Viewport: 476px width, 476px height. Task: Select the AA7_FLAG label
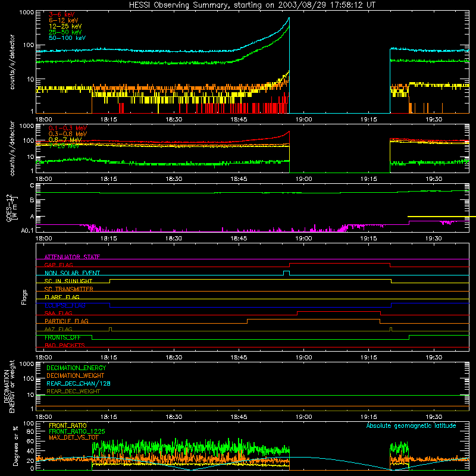coord(58,329)
